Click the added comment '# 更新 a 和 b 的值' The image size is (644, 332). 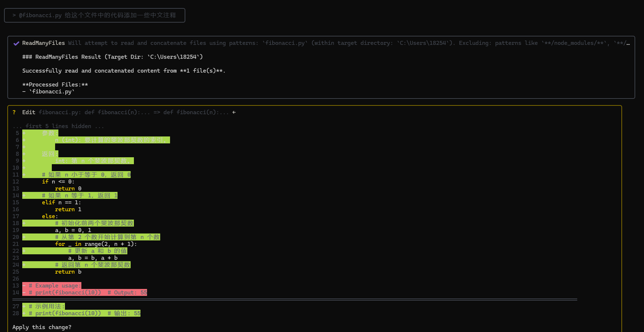pyautogui.click(x=98, y=251)
